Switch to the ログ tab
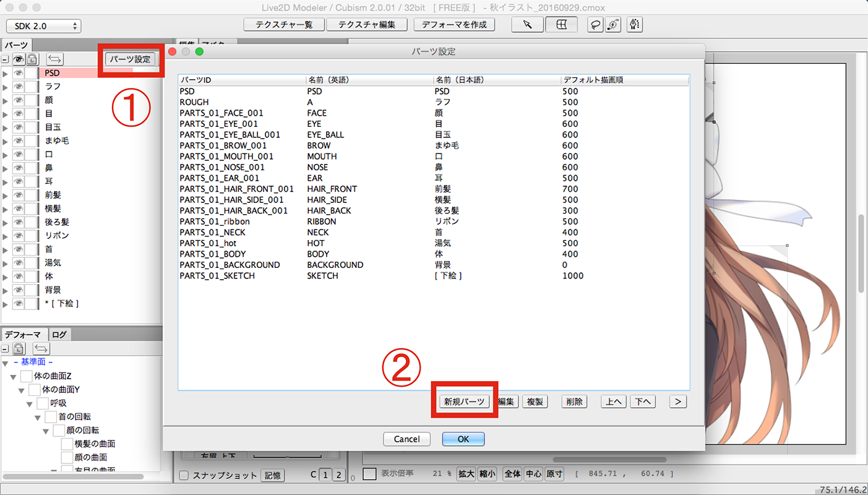The image size is (868, 495). click(x=59, y=335)
